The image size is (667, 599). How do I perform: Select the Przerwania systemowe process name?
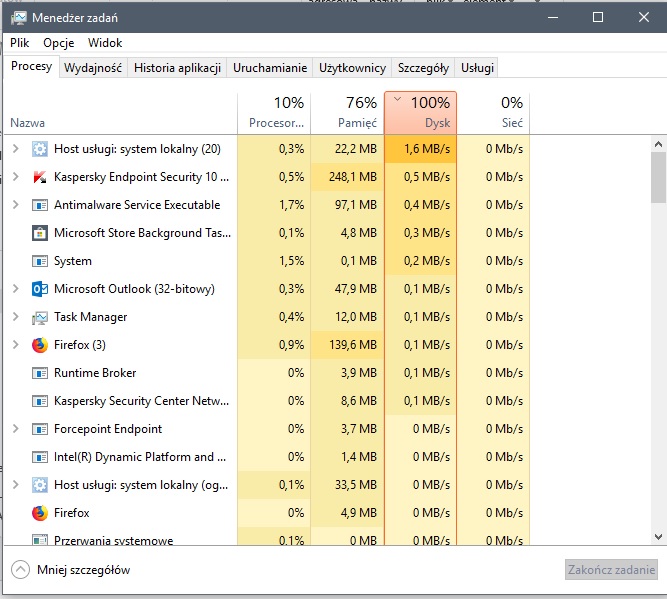coord(114,540)
